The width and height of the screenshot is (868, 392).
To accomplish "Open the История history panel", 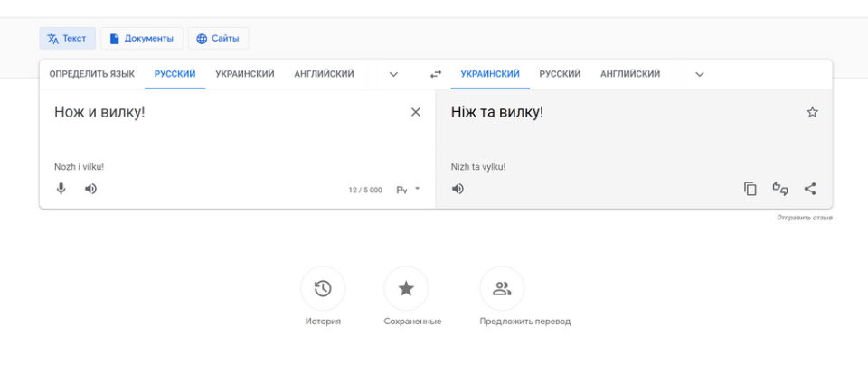I will (323, 289).
